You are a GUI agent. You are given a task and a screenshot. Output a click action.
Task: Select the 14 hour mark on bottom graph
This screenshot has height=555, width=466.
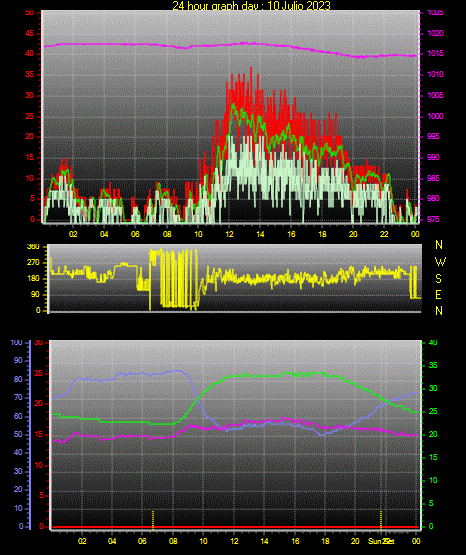pyautogui.click(x=264, y=541)
